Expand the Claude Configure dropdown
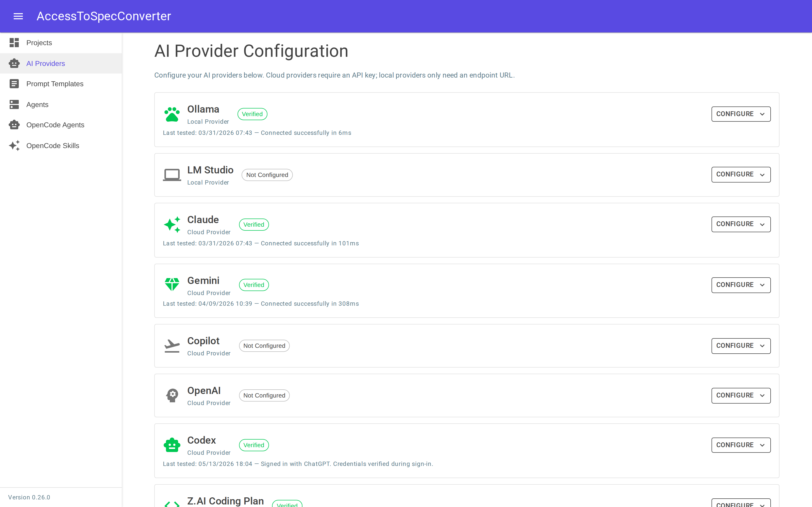 pos(740,224)
